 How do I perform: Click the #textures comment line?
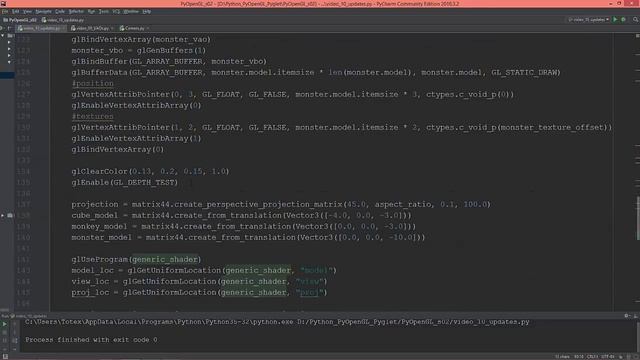click(93, 116)
